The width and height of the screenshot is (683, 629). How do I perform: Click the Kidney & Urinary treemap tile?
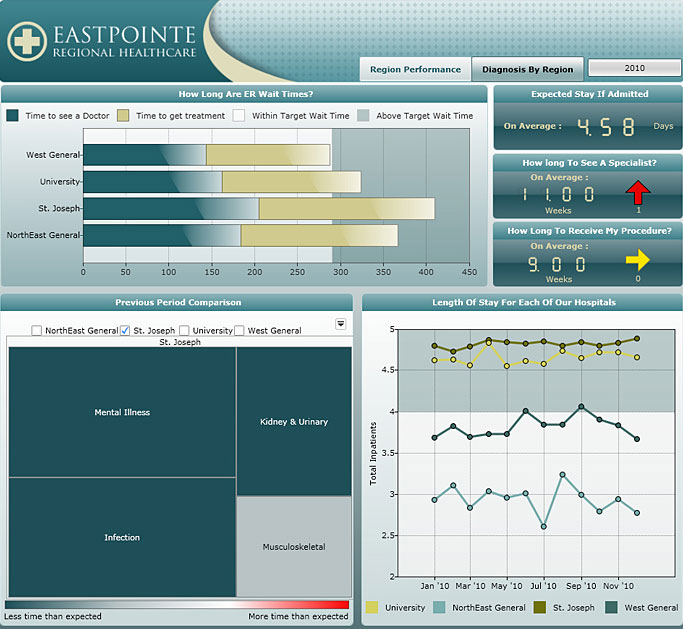tap(294, 421)
